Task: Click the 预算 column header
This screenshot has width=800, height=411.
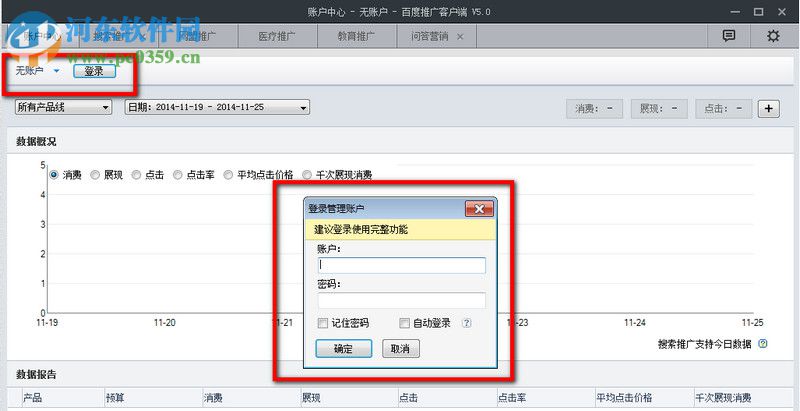Action: (152, 398)
